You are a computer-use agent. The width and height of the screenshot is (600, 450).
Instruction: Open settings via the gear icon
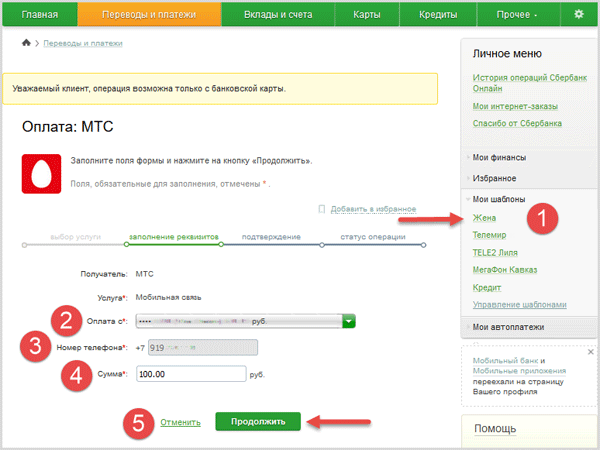coord(579,14)
